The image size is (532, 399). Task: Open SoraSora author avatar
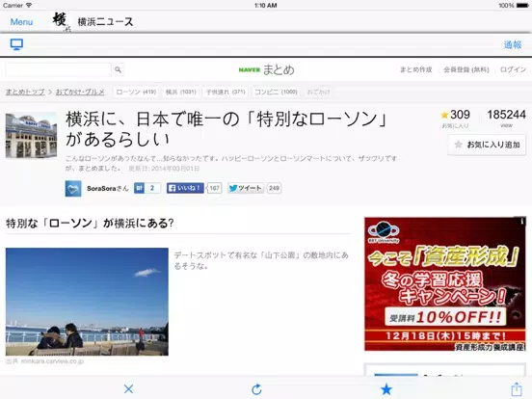(73, 189)
